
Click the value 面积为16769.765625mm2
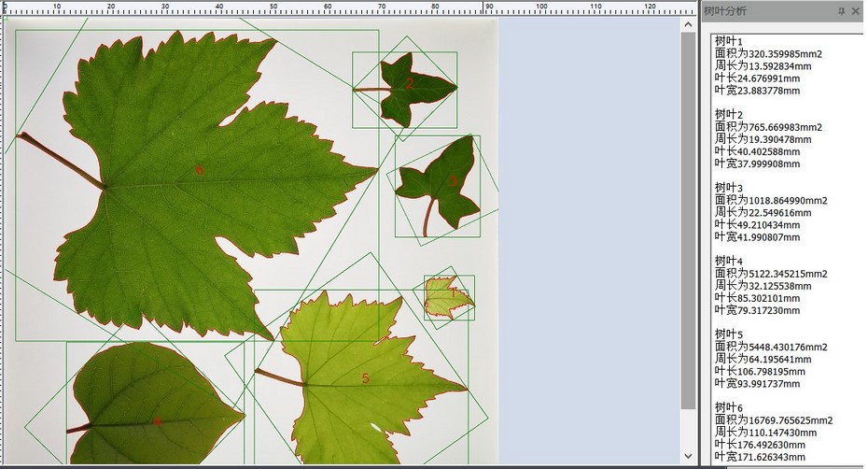774,419
